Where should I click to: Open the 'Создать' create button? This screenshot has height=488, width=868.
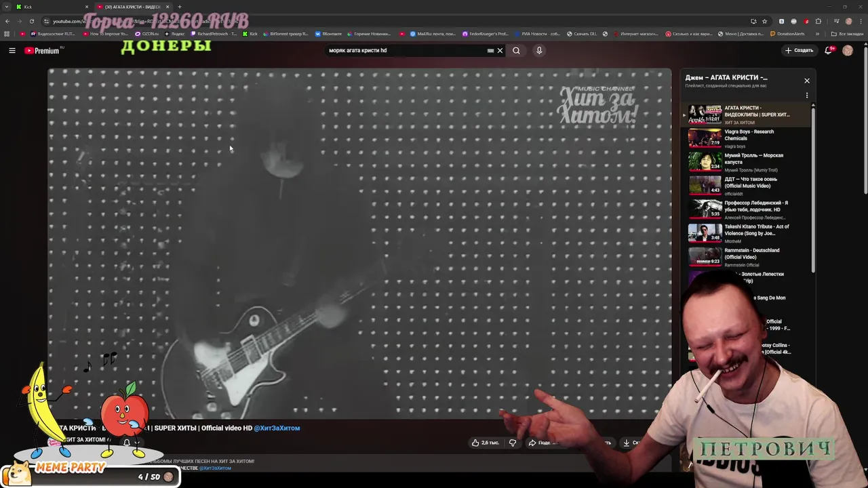click(799, 50)
